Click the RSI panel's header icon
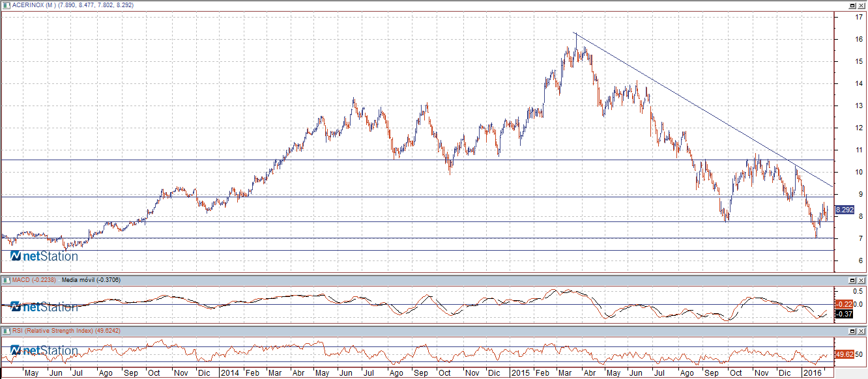 (7, 330)
